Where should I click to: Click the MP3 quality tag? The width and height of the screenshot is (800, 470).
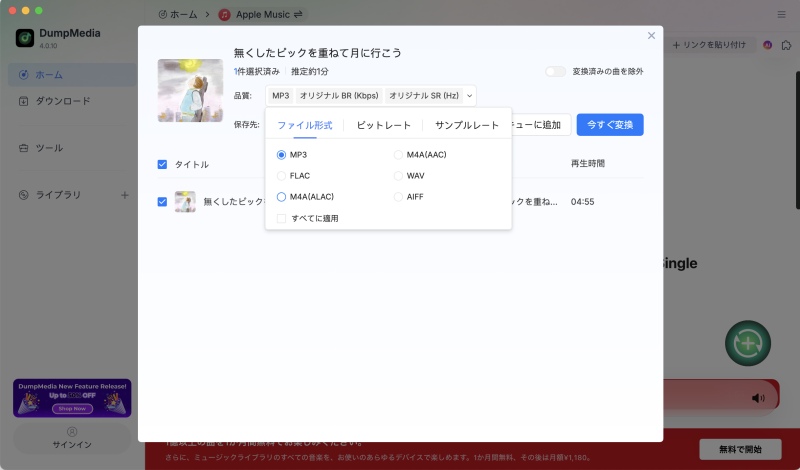click(x=281, y=95)
